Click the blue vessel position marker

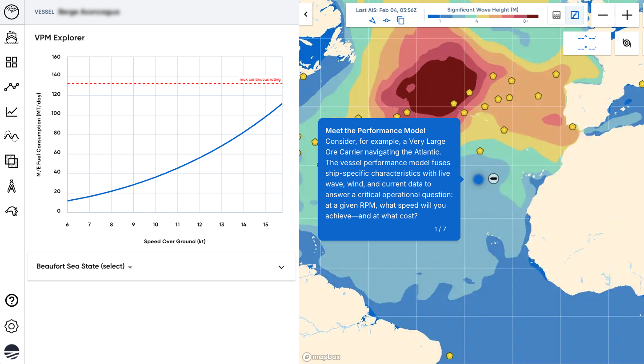(x=478, y=179)
